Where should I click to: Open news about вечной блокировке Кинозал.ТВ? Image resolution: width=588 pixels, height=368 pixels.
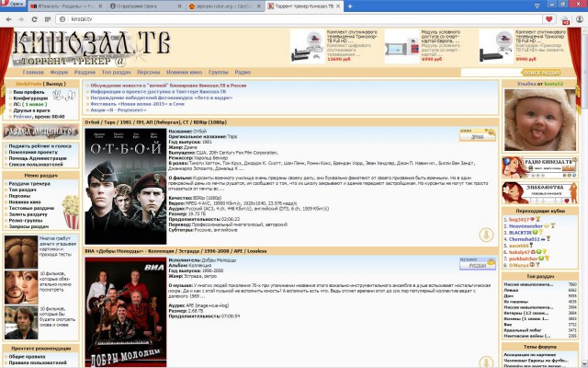[168, 86]
